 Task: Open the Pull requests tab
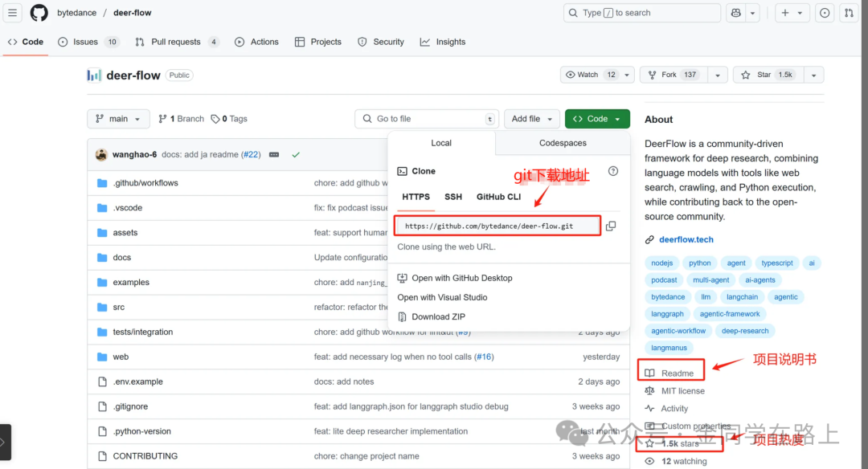tap(177, 42)
